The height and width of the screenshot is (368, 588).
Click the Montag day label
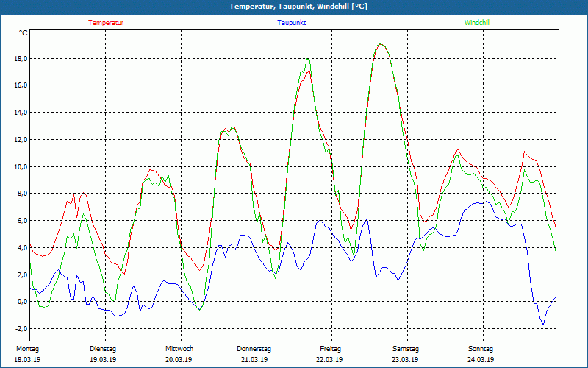pos(27,349)
